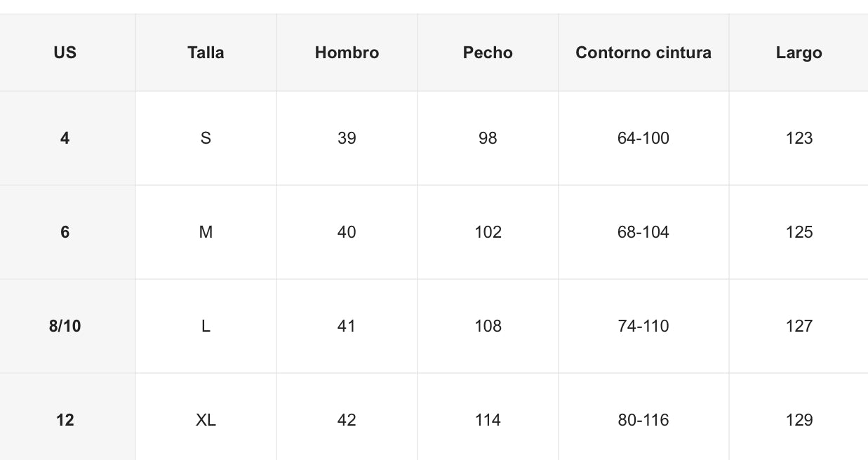Click chest value 108
The image size is (868, 460).
[x=488, y=326]
